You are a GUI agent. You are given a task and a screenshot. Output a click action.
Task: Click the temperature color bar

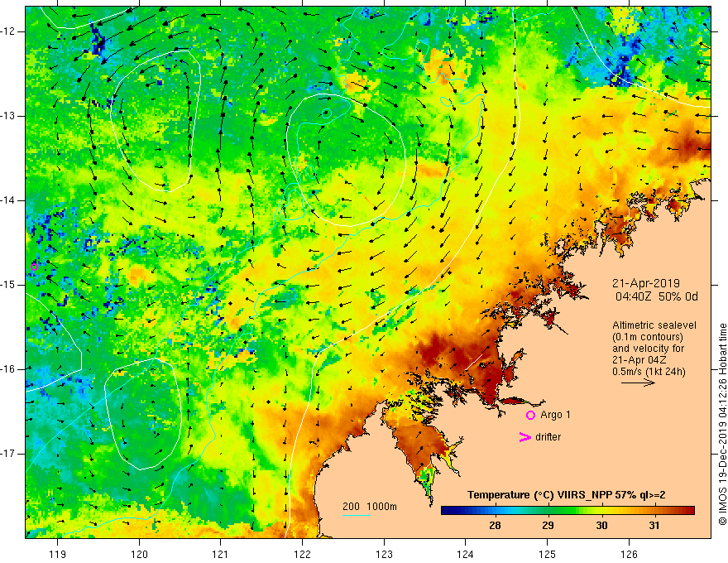point(568,511)
